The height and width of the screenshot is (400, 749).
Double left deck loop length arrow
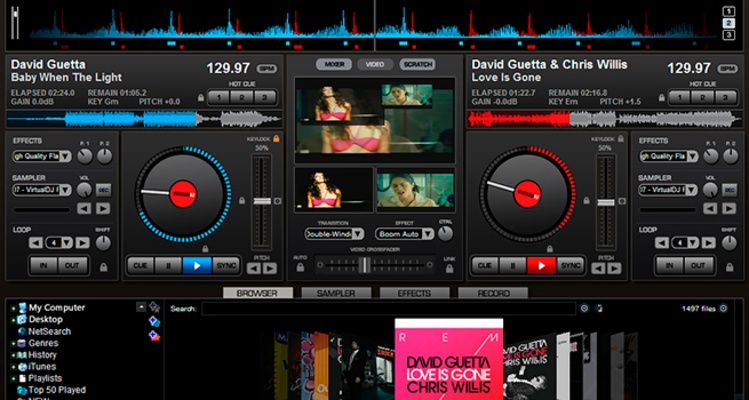point(83,243)
